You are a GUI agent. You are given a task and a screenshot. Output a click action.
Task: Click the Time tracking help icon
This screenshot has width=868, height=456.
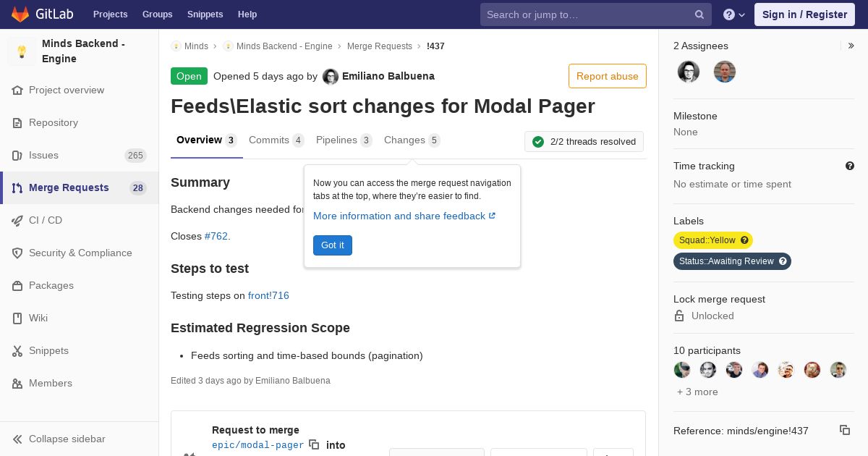(x=850, y=166)
